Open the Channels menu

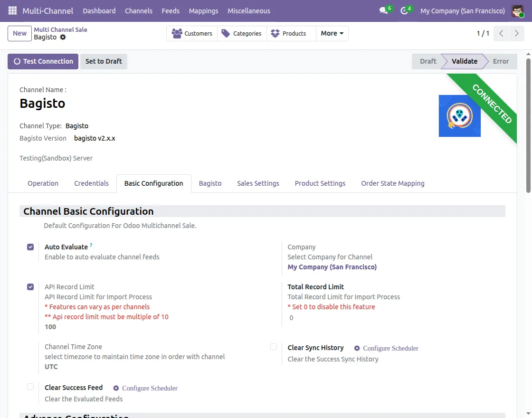tap(138, 11)
